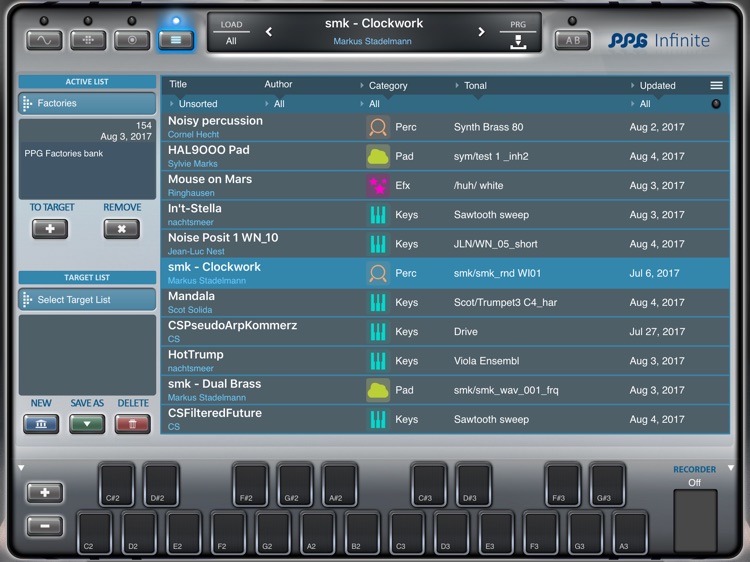The width and height of the screenshot is (750, 562).
Task: Save program with PRG download icon
Action: pyautogui.click(x=518, y=42)
